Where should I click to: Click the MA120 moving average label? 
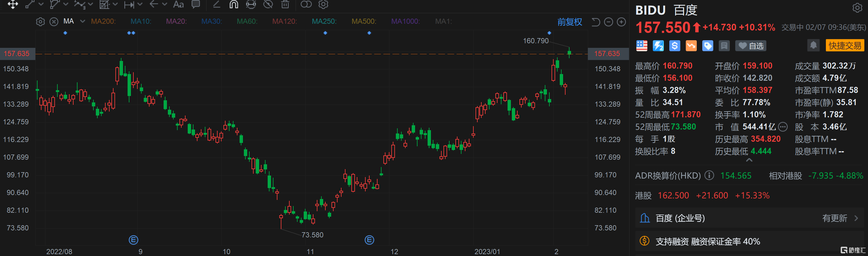[x=284, y=22]
